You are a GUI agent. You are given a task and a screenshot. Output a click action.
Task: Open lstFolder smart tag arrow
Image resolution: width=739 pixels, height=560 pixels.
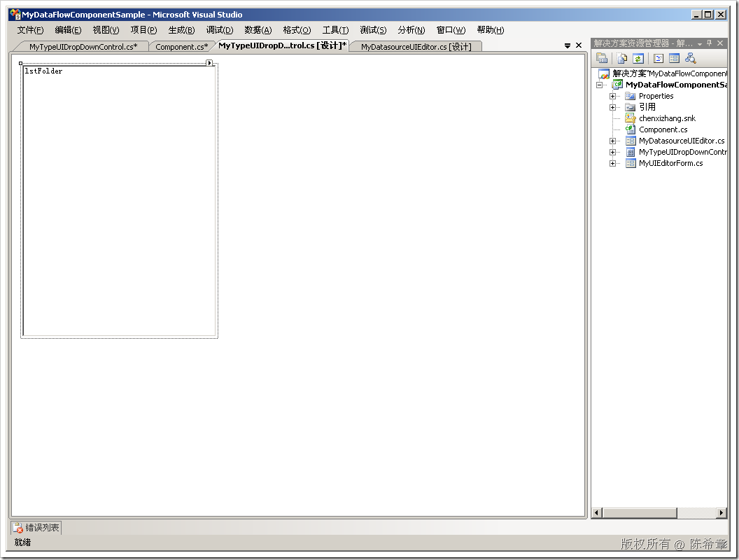coord(210,63)
